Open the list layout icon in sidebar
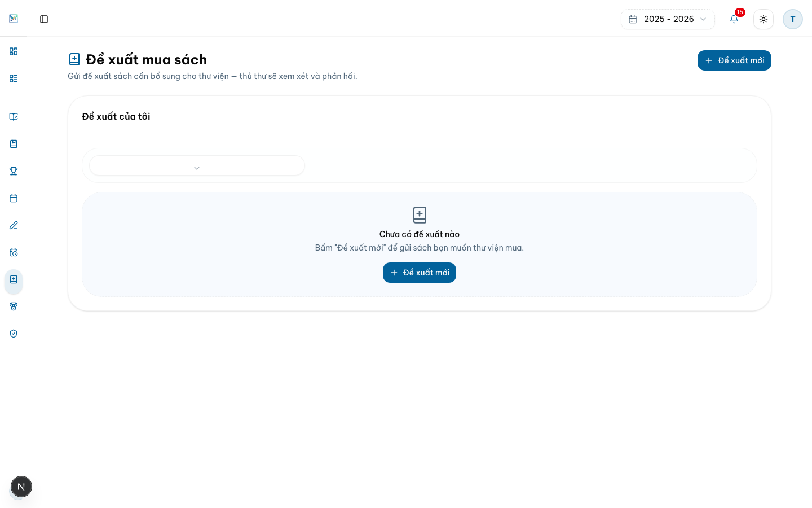812x508 pixels. (x=14, y=78)
